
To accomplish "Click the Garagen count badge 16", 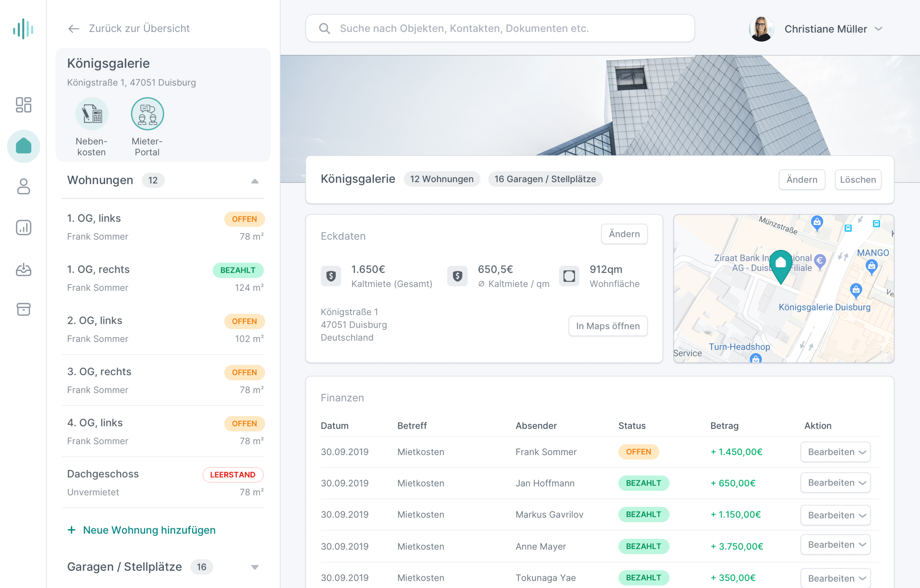I will point(201,566).
